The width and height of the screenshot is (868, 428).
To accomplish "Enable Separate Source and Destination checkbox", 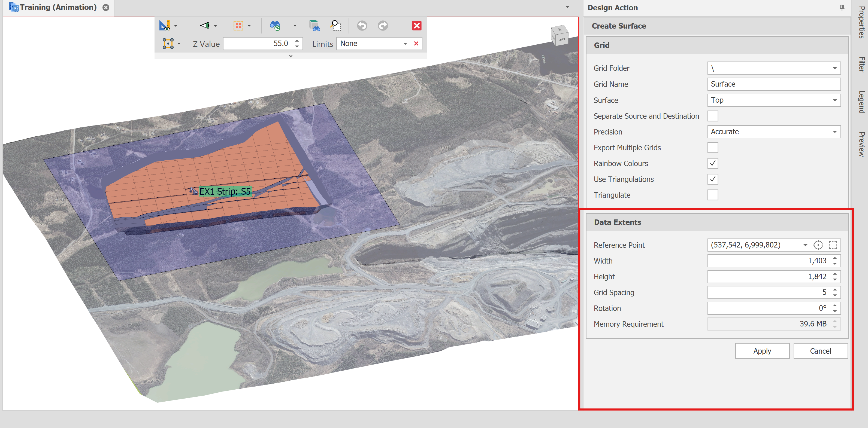I will [713, 116].
